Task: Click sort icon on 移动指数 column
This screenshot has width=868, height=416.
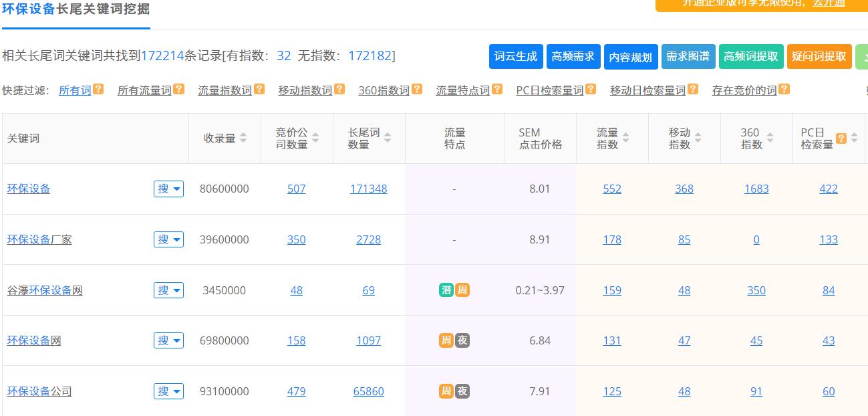Action: pos(698,138)
